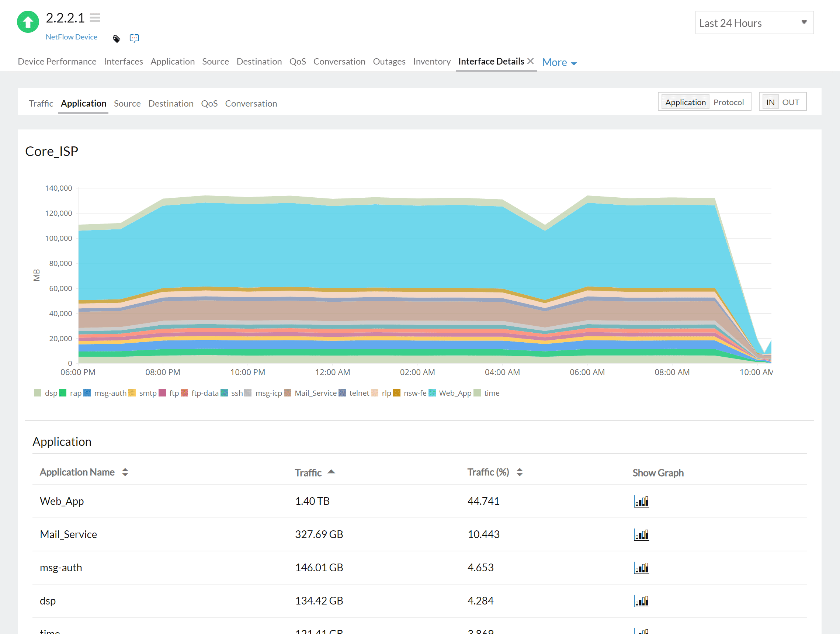Screen dimensions: 840x634
Task: Switch between Application and Protocol toggle
Action: (728, 102)
